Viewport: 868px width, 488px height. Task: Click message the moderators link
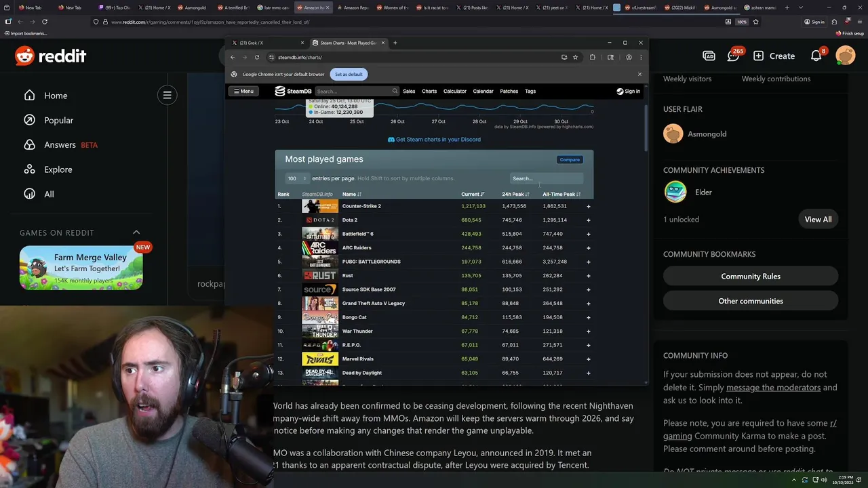coord(773,388)
